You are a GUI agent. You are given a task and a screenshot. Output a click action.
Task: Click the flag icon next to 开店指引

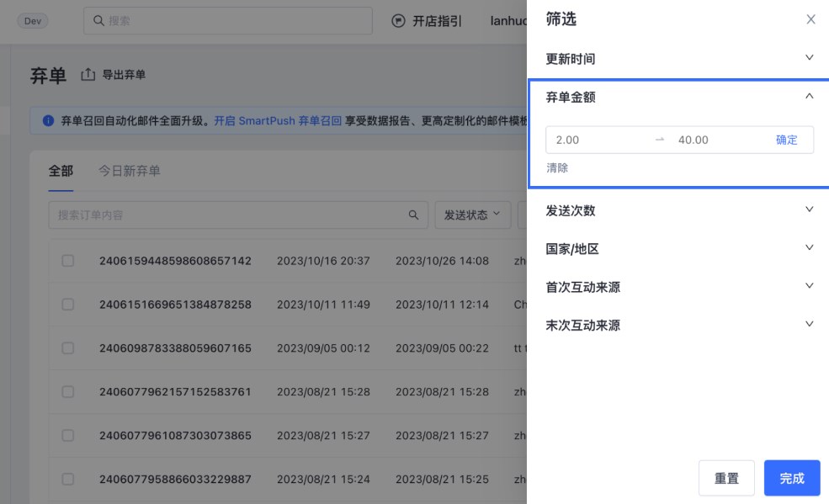399,21
